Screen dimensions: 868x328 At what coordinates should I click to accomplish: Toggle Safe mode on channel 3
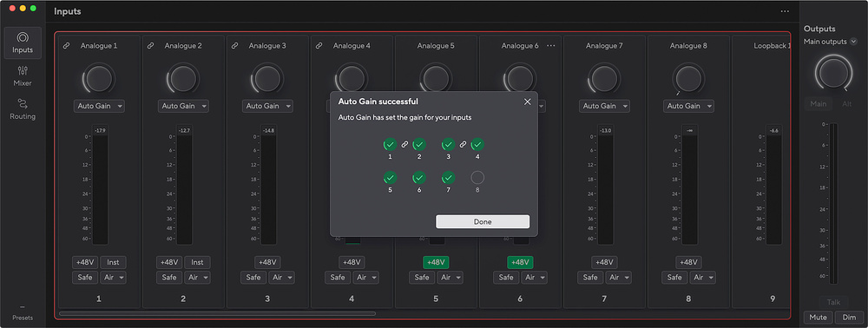pyautogui.click(x=253, y=277)
